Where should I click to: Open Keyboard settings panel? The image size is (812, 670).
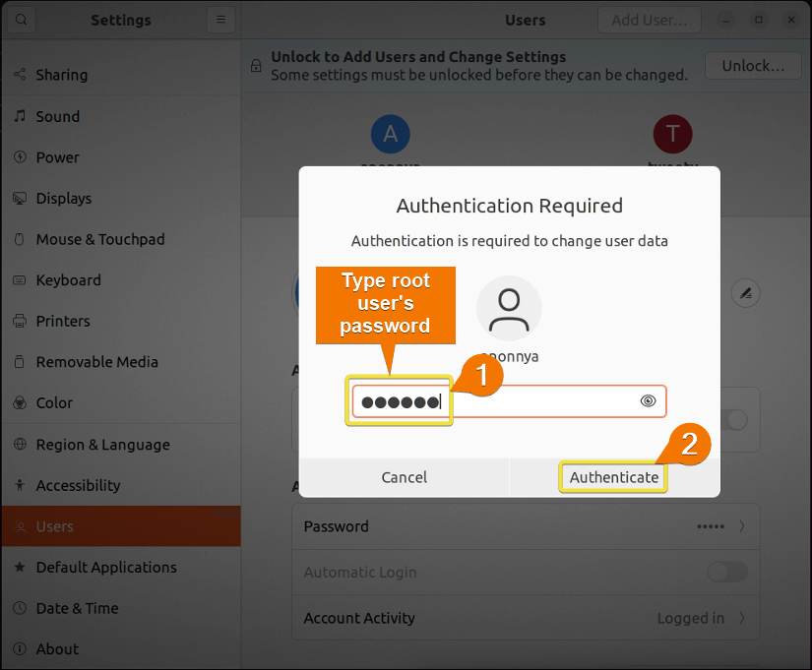121,280
